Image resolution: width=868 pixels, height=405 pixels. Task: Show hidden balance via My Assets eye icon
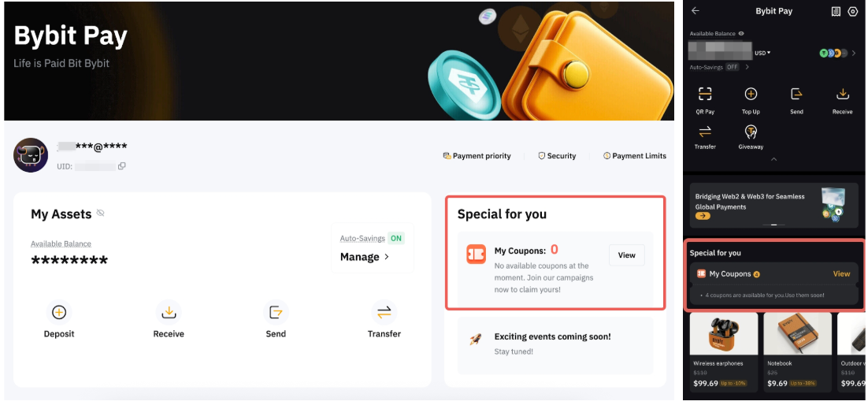click(100, 214)
